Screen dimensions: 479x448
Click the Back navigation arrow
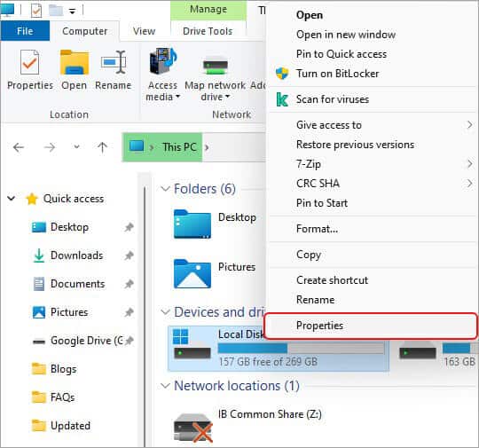[19, 147]
